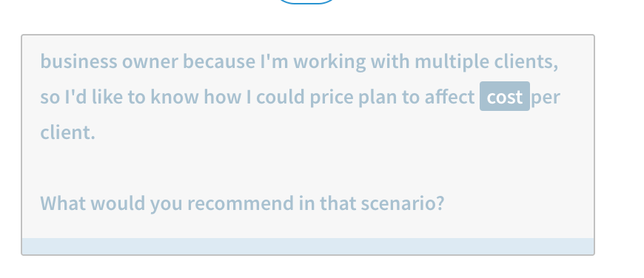Click the light blue bar below text
The width and height of the screenshot is (644, 278).
308,246
